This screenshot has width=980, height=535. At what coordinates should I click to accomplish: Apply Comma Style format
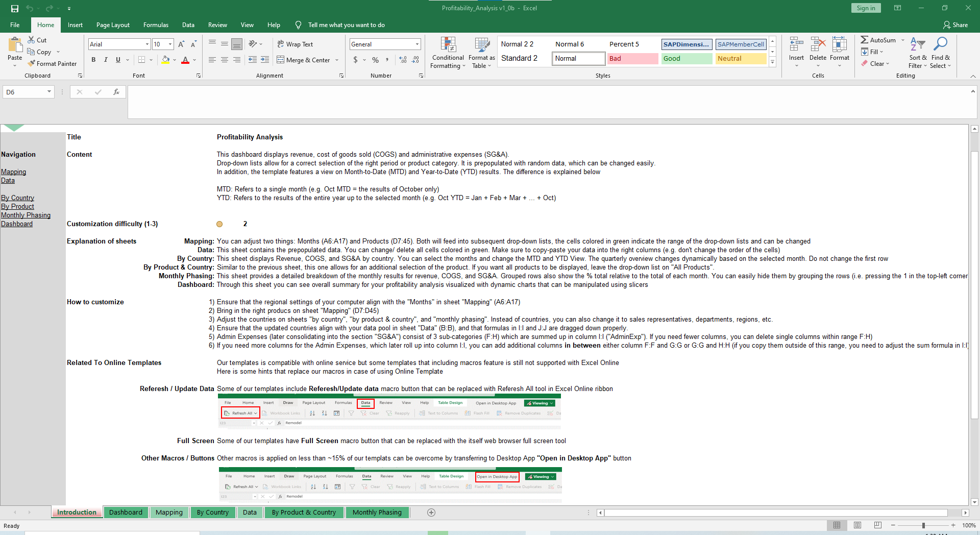click(387, 60)
